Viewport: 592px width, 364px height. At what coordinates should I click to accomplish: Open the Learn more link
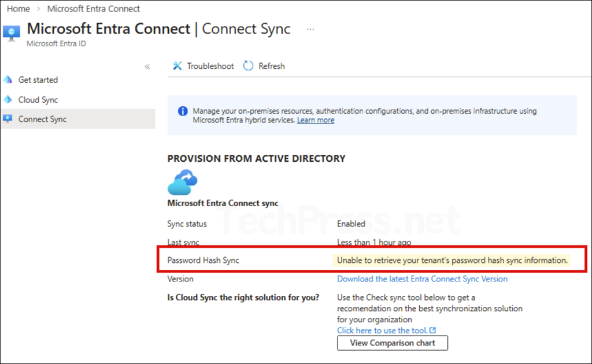click(x=316, y=120)
